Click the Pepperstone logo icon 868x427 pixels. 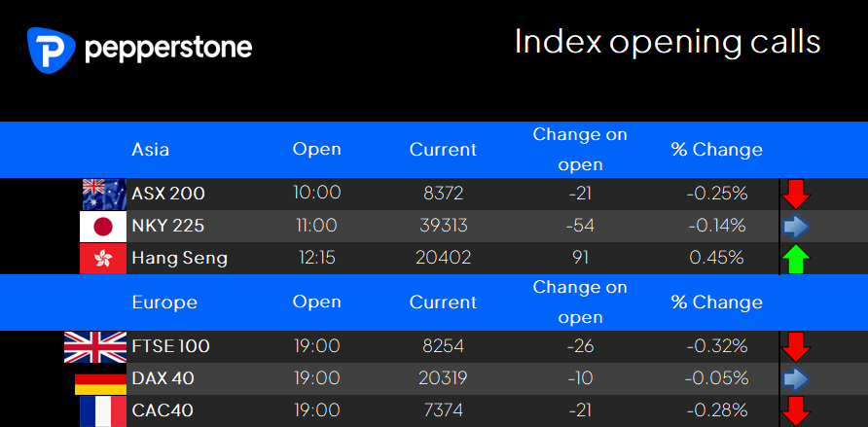(x=51, y=50)
